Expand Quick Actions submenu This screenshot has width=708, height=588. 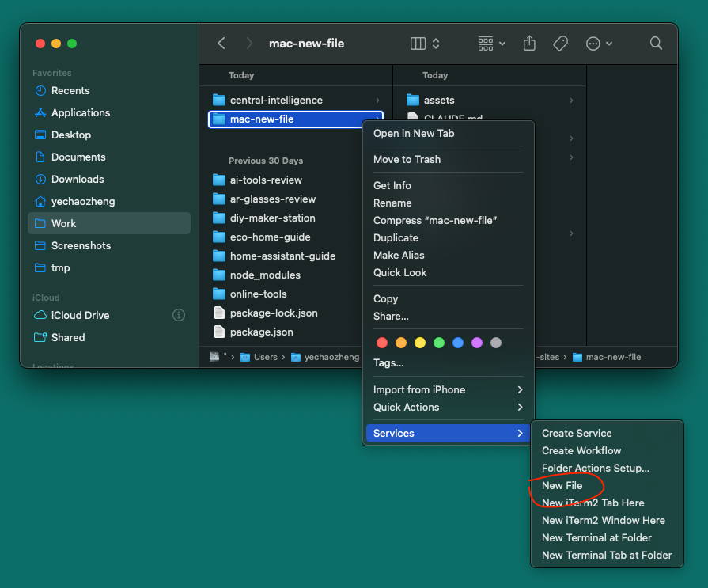pyautogui.click(x=448, y=408)
